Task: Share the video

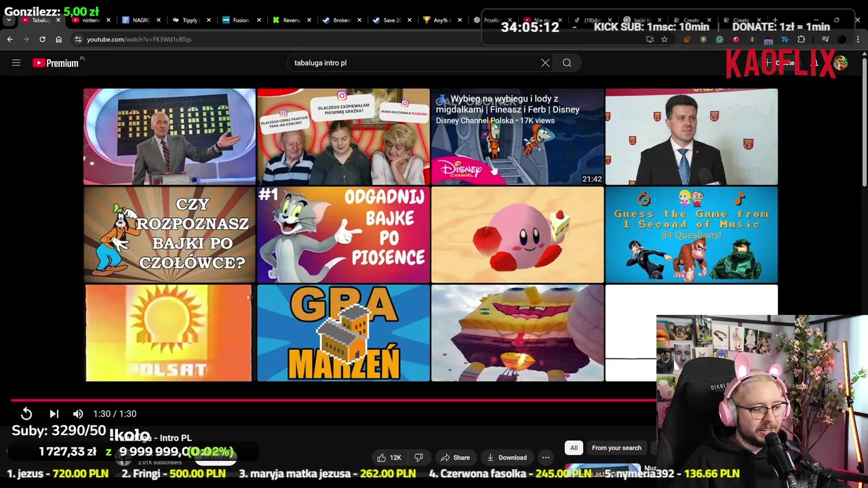Action: click(455, 457)
